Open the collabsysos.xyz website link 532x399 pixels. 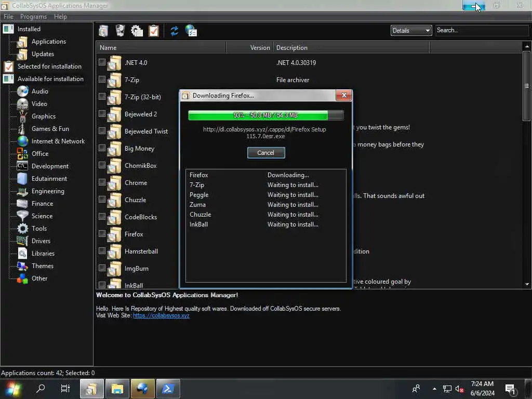(161, 315)
